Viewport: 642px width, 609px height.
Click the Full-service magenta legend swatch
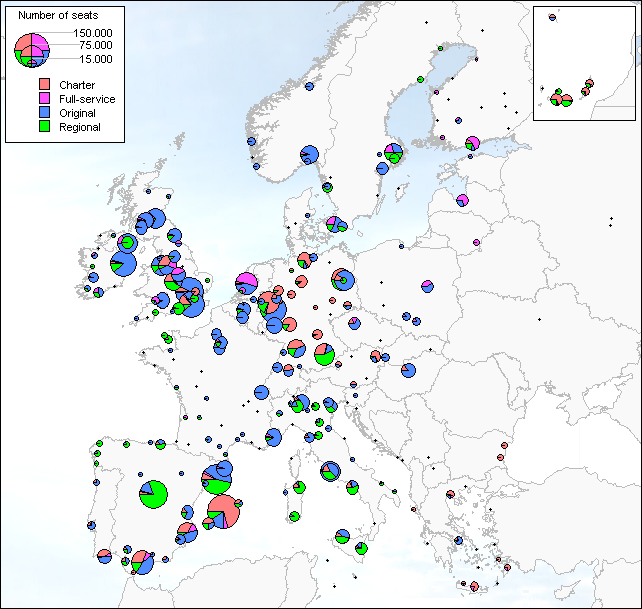click(45, 99)
